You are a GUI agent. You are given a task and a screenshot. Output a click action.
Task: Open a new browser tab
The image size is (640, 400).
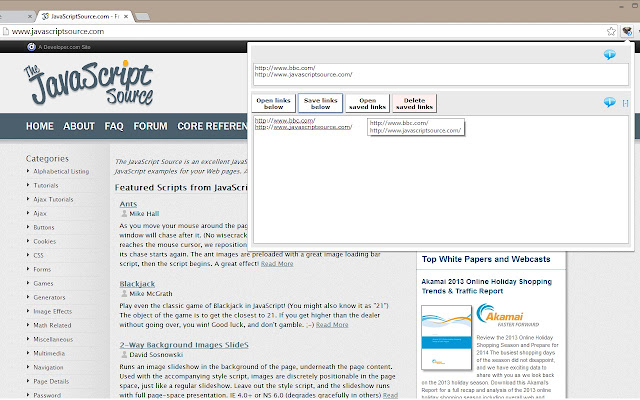142,17
